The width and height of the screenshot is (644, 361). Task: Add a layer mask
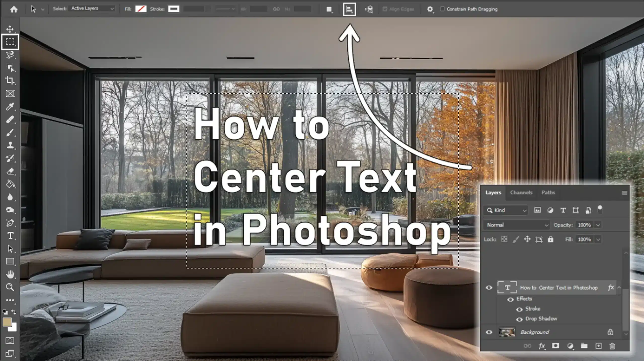coord(556,346)
